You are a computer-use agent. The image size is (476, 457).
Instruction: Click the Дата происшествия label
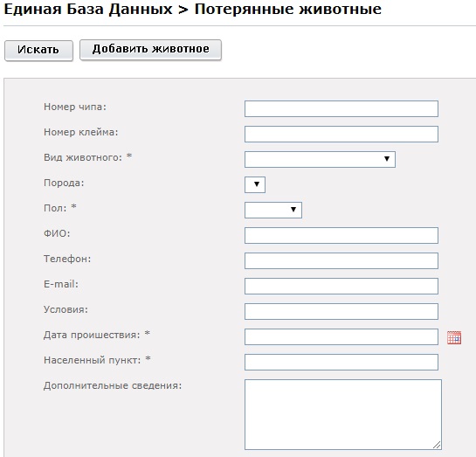[x=92, y=335]
